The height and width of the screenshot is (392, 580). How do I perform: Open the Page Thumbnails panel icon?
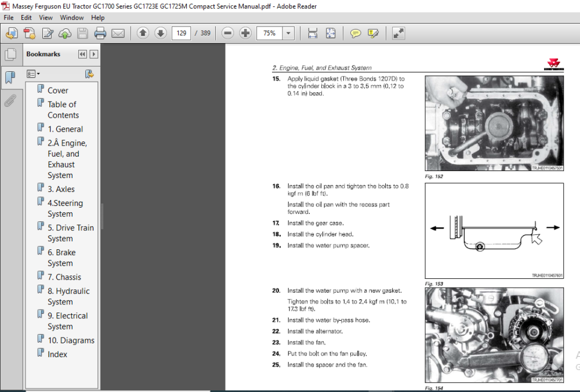pyautogui.click(x=10, y=55)
